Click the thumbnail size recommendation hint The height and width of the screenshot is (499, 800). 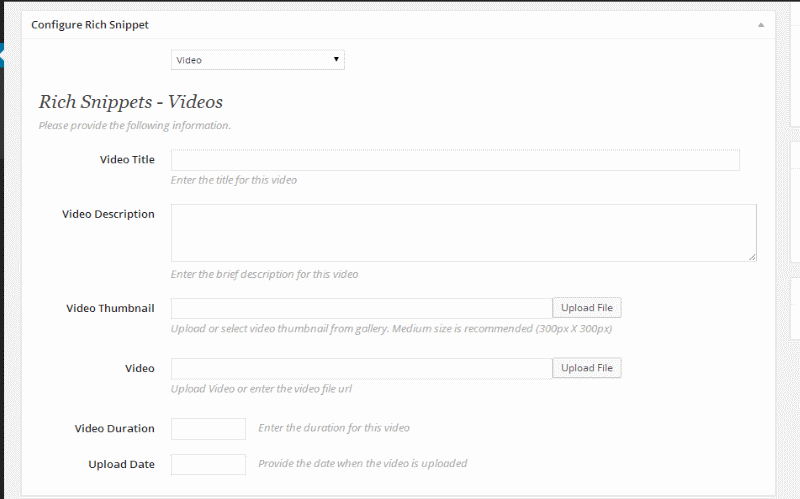tap(391, 329)
